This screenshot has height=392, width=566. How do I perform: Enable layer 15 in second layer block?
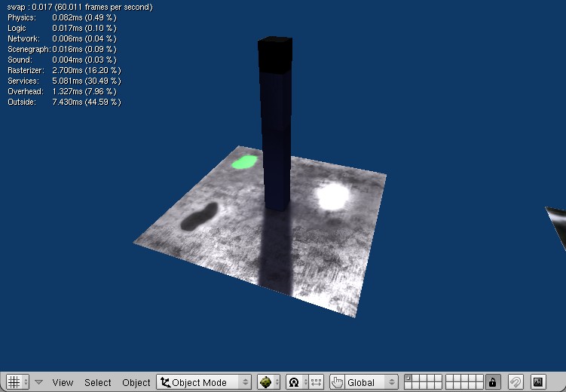pos(479,378)
